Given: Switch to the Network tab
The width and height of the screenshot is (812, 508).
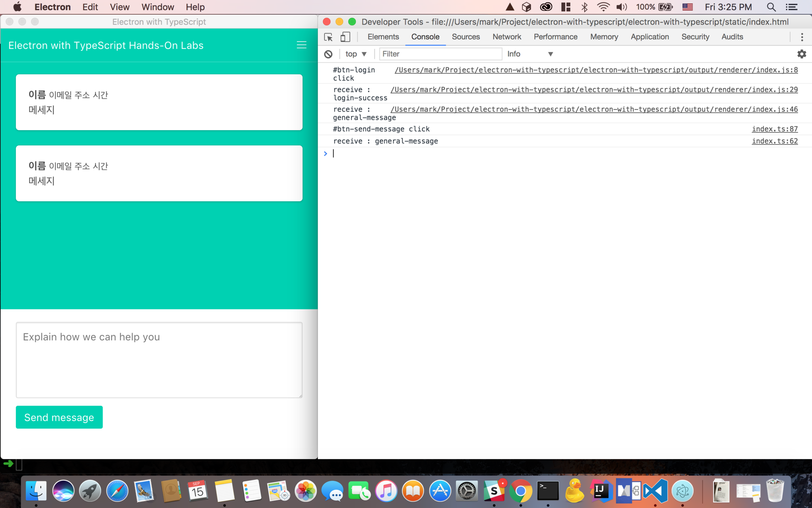Looking at the screenshot, I should pyautogui.click(x=506, y=37).
